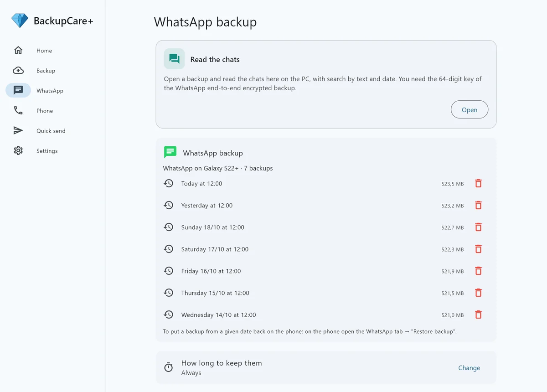Select the Wednesday 14/10 at 12:00 text
This screenshot has height=392, width=547.
pyautogui.click(x=219, y=315)
